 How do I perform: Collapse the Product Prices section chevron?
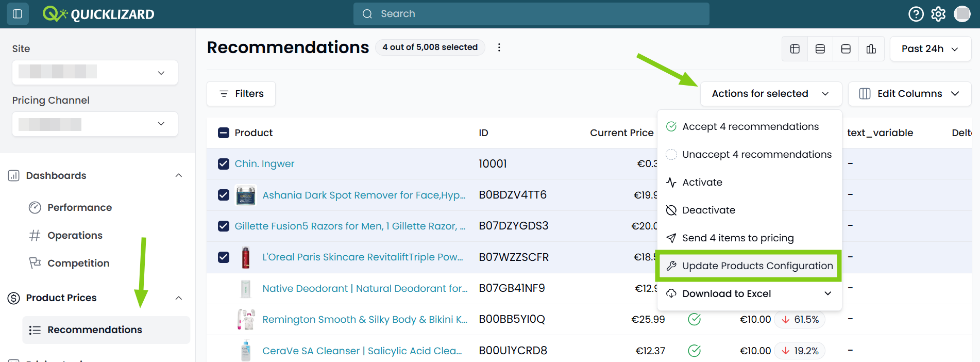click(179, 298)
